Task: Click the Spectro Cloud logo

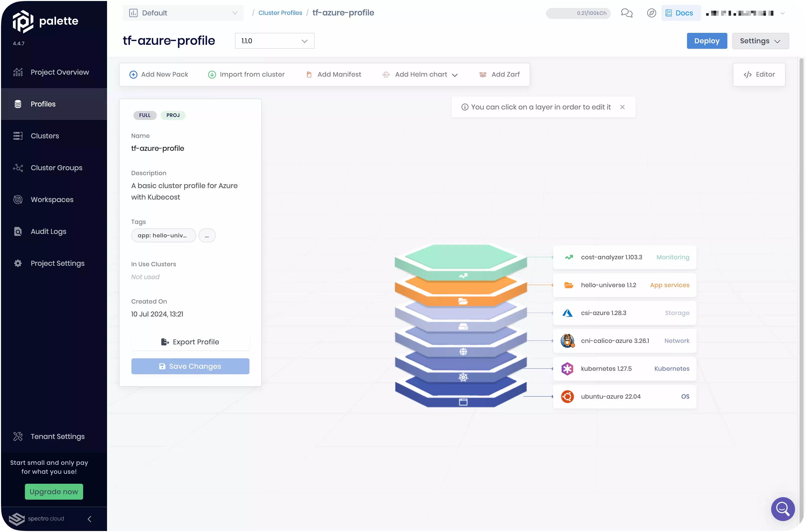Action: (x=36, y=519)
